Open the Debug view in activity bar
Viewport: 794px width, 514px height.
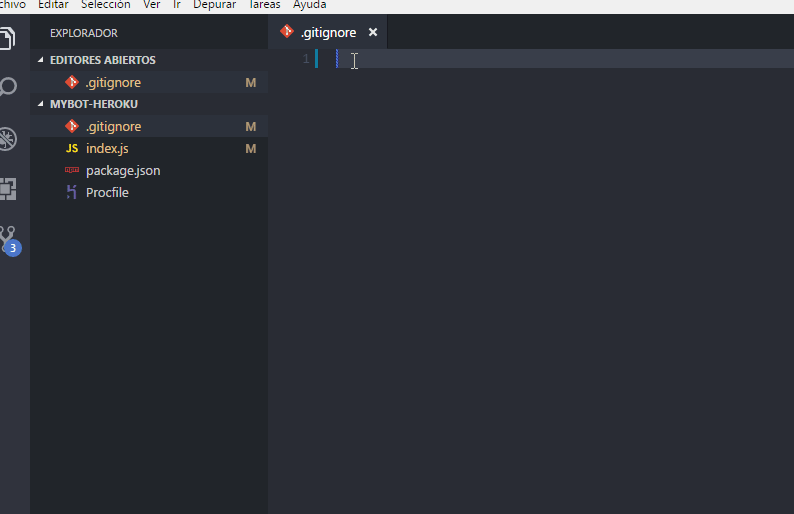pyautogui.click(x=7, y=139)
